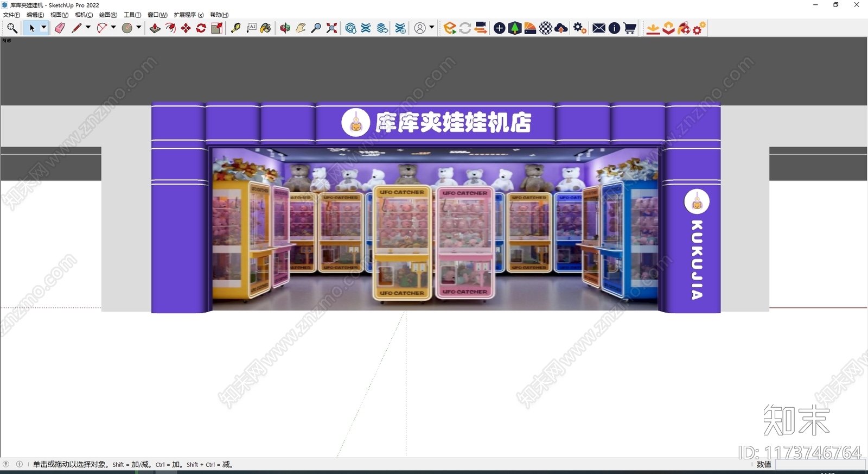Click the Search SketchUp magnifier icon
The height and width of the screenshot is (474, 868).
click(x=12, y=28)
